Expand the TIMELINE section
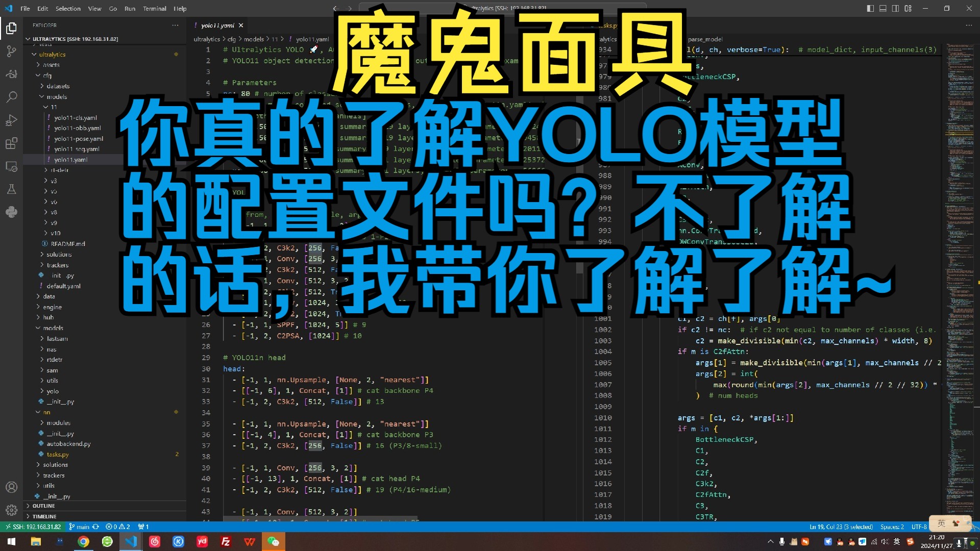The height and width of the screenshot is (551, 980). 44,516
